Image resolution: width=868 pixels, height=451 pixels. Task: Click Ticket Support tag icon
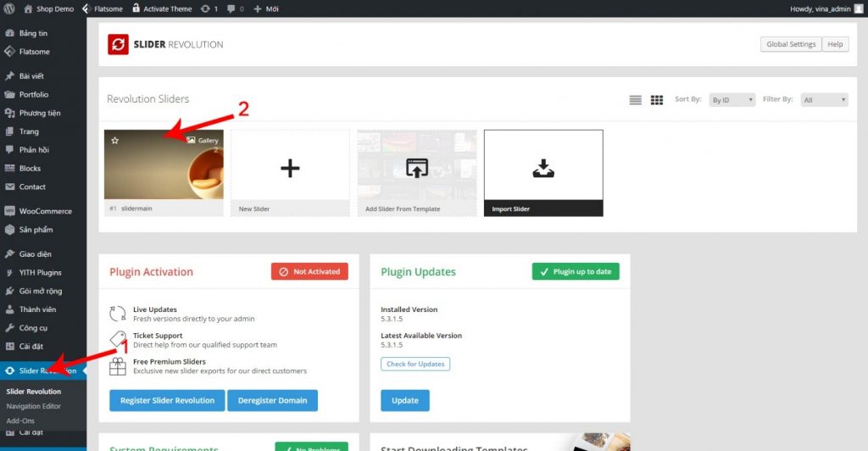118,339
